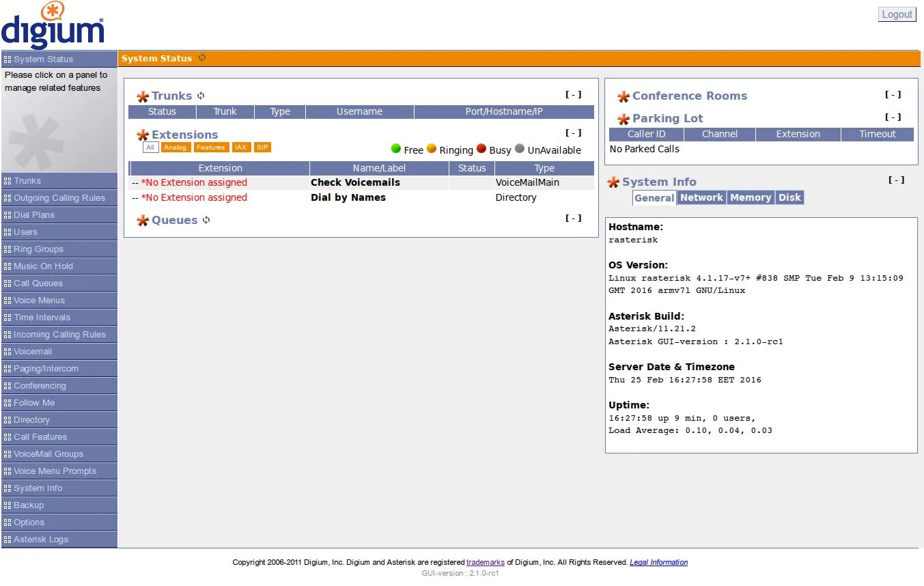Open Music On Hold settings
Image resolution: width=924 pixels, height=586 pixels.
[59, 266]
